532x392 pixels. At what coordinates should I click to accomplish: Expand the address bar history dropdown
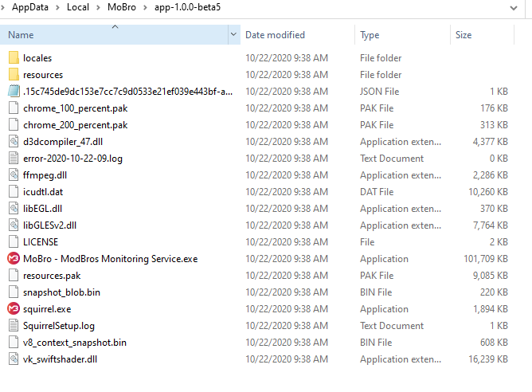click(x=514, y=7)
